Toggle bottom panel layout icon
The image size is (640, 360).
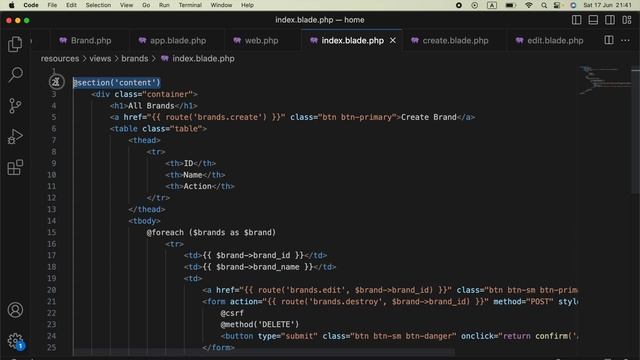pos(593,20)
